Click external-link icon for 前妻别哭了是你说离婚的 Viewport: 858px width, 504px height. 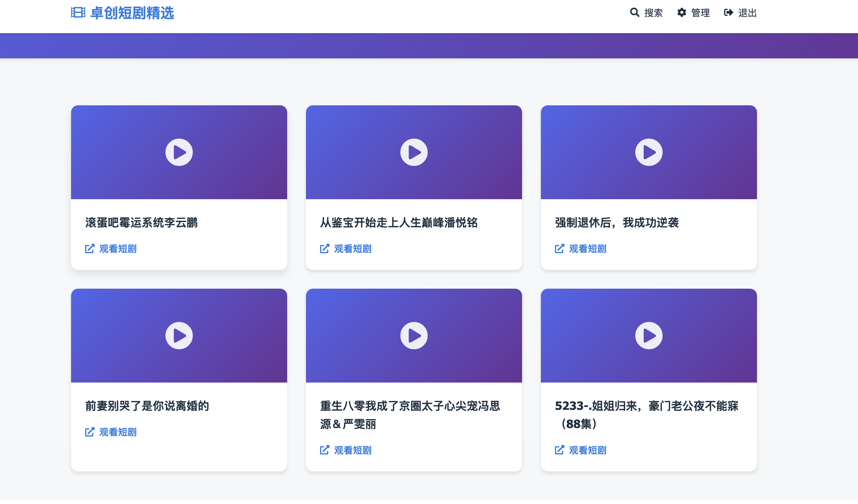click(x=90, y=432)
